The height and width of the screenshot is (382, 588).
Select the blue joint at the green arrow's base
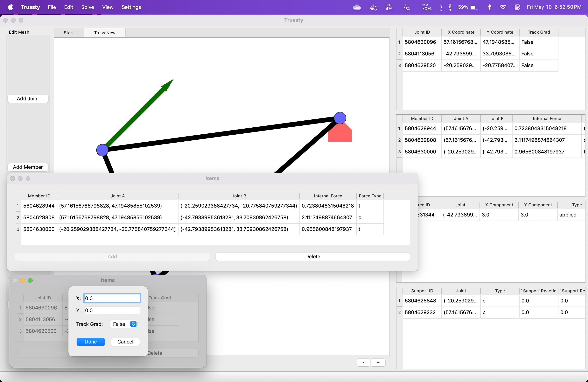click(x=102, y=150)
